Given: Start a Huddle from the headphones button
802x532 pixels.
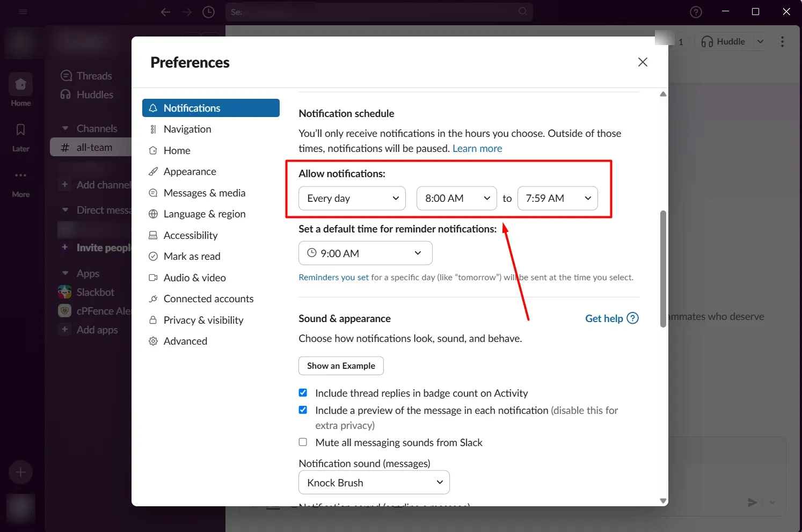Looking at the screenshot, I should (723, 42).
